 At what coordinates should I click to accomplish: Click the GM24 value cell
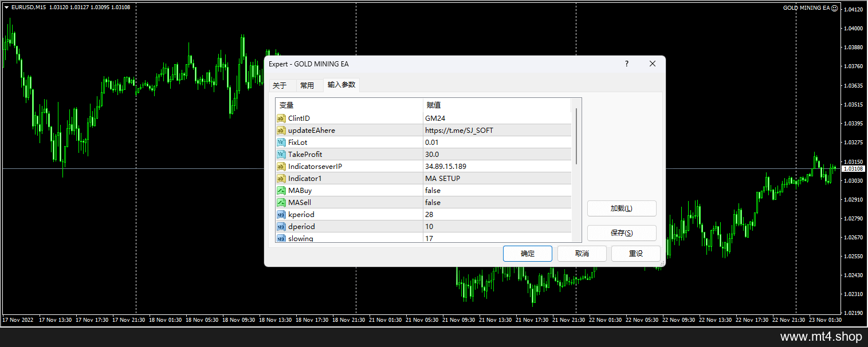click(x=497, y=119)
